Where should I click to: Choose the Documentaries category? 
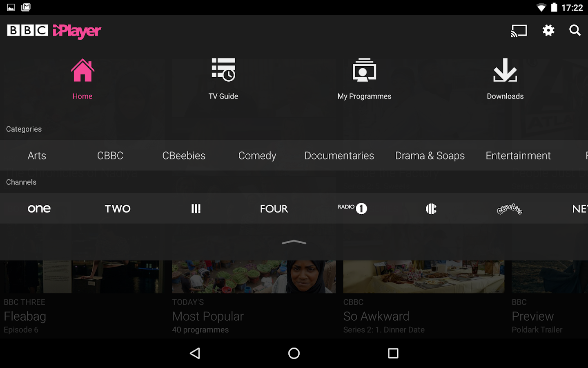click(339, 155)
